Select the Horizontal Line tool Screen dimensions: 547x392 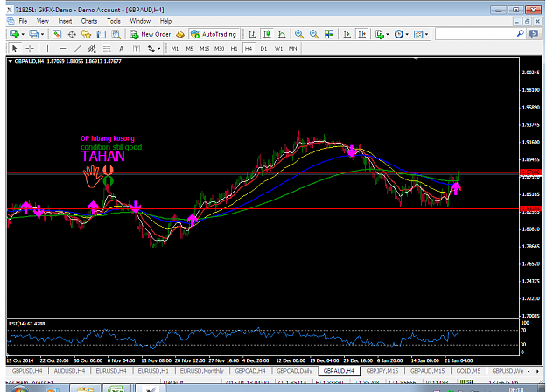(x=62, y=49)
